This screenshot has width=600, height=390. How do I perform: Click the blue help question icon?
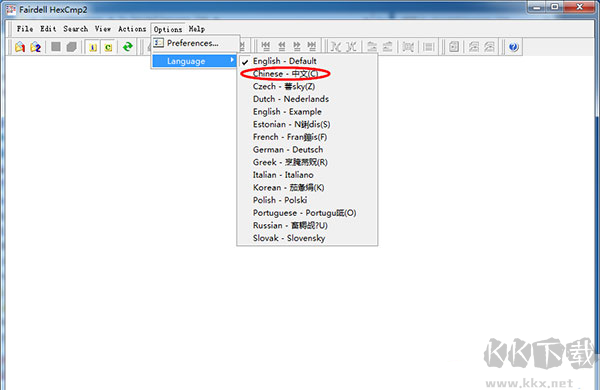point(513,47)
